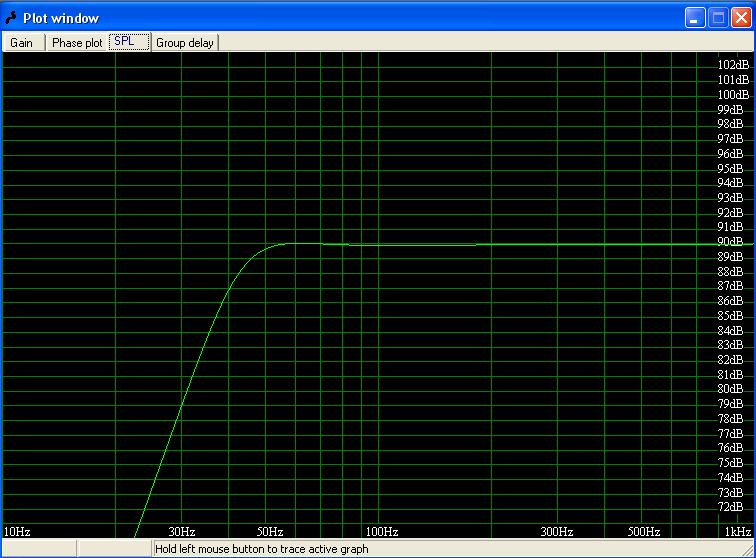756x558 pixels.
Task: Click the 98dB axis label
Action: [x=730, y=123]
